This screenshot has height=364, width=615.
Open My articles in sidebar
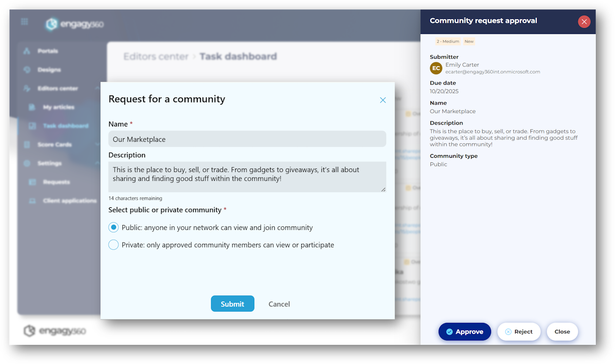point(58,108)
